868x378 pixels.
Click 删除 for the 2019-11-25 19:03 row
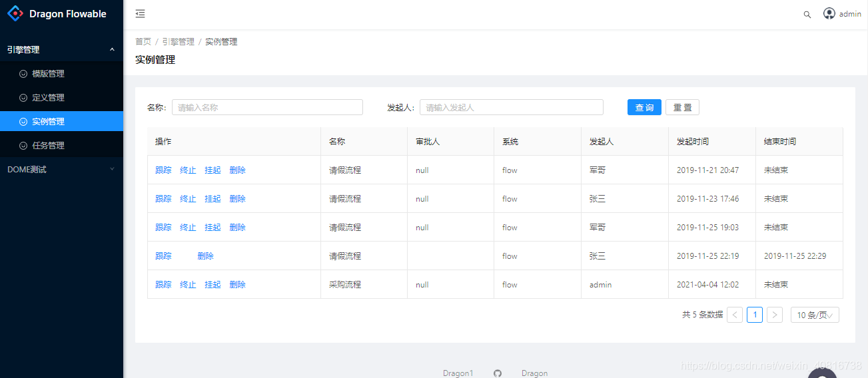(x=237, y=228)
